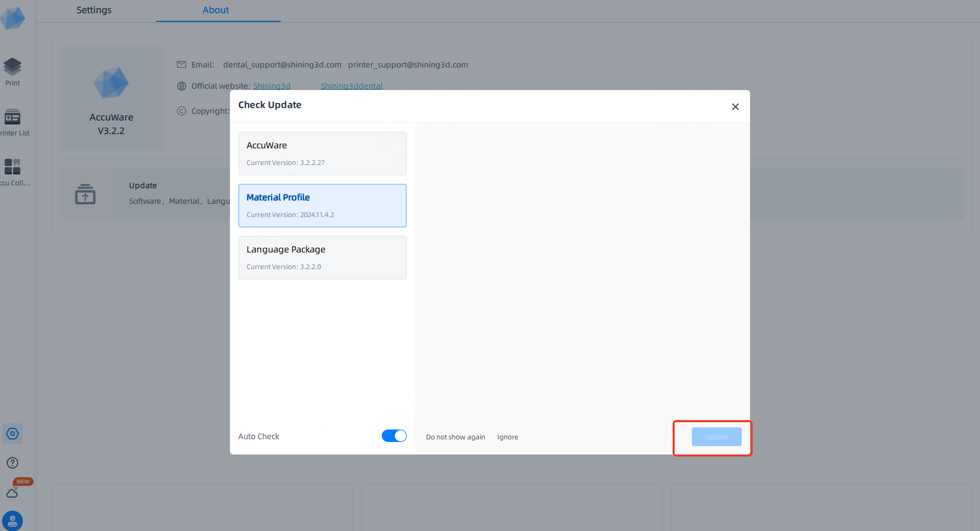The width and height of the screenshot is (980, 531).
Task: Click printer_support@shining3d.com email address
Action: (x=408, y=65)
